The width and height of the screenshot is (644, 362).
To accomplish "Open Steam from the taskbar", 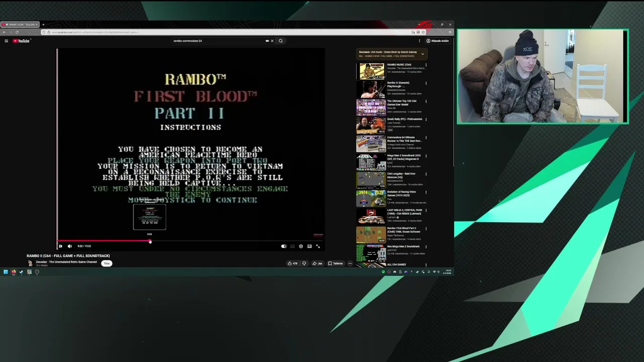I will click(x=21, y=272).
